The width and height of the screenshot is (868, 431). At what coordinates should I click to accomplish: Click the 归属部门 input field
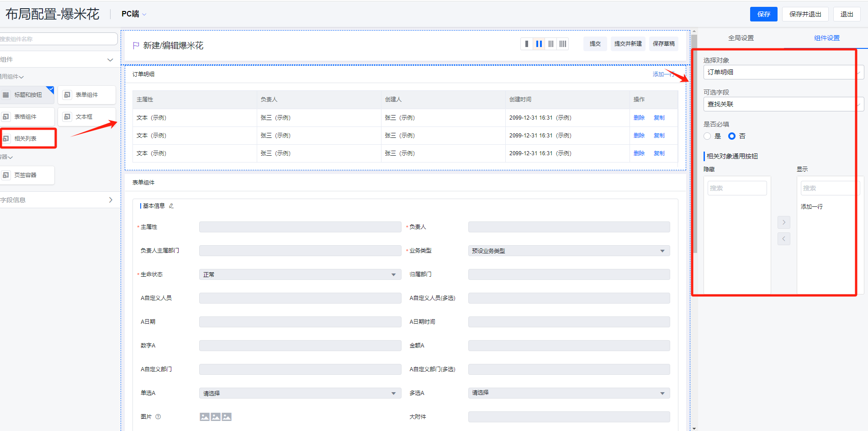point(569,274)
